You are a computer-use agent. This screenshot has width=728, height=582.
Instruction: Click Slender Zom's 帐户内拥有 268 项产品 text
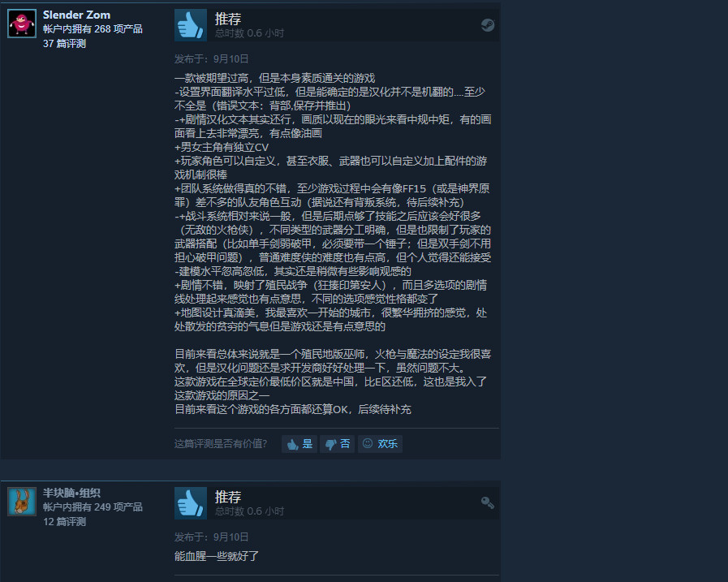93,29
